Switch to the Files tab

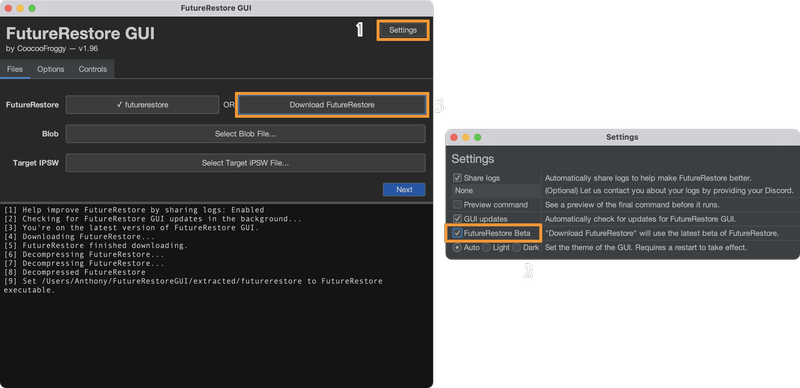click(x=15, y=69)
